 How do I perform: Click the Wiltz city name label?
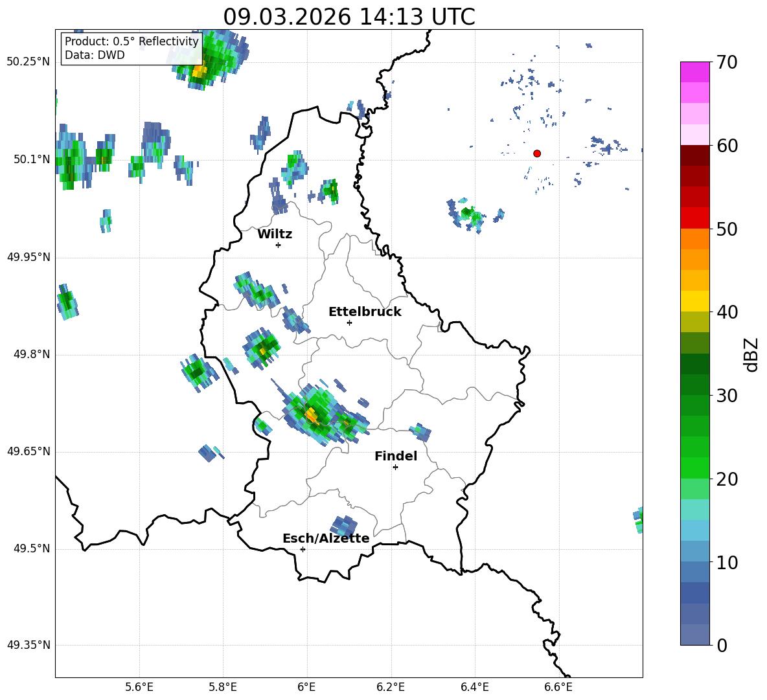click(275, 234)
